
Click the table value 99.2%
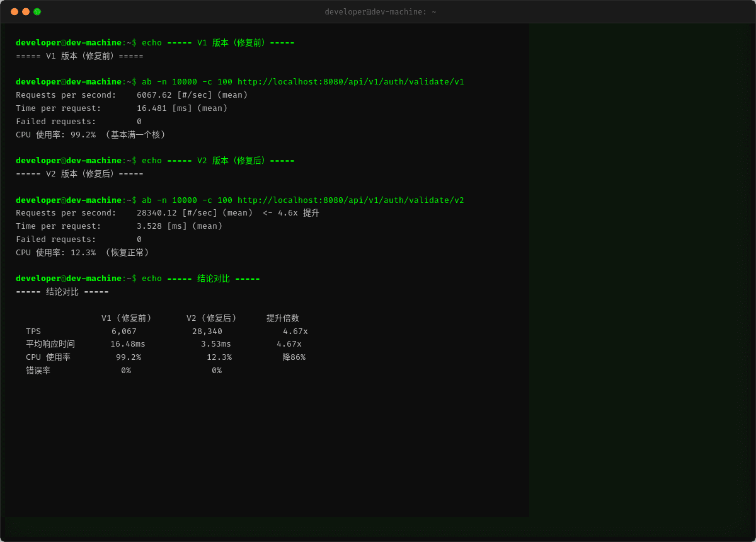coord(129,357)
